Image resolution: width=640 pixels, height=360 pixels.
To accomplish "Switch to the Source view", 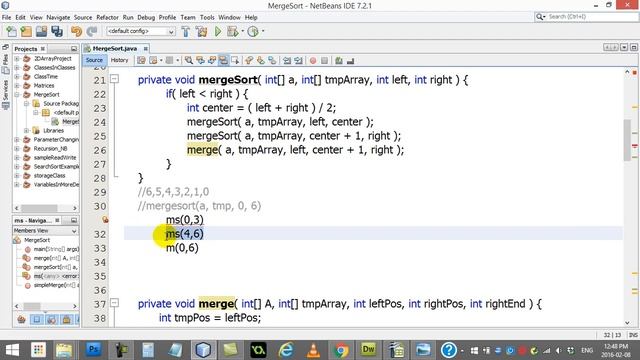I will pos(94,60).
